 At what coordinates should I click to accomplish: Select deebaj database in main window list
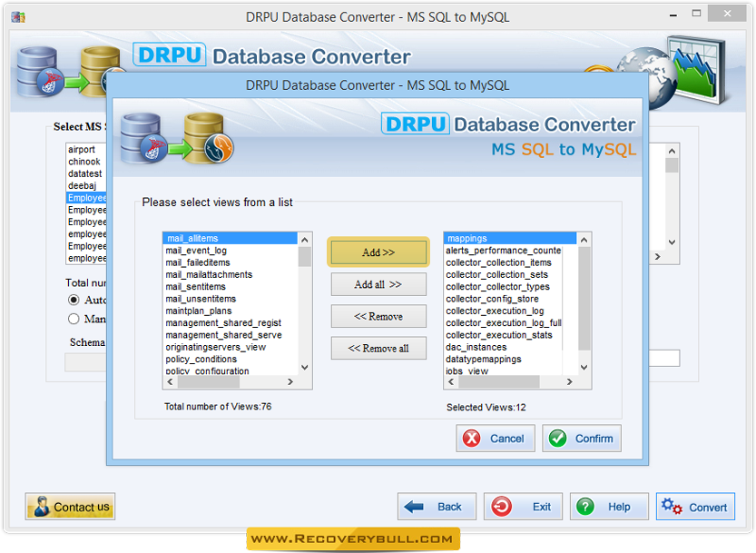click(82, 185)
